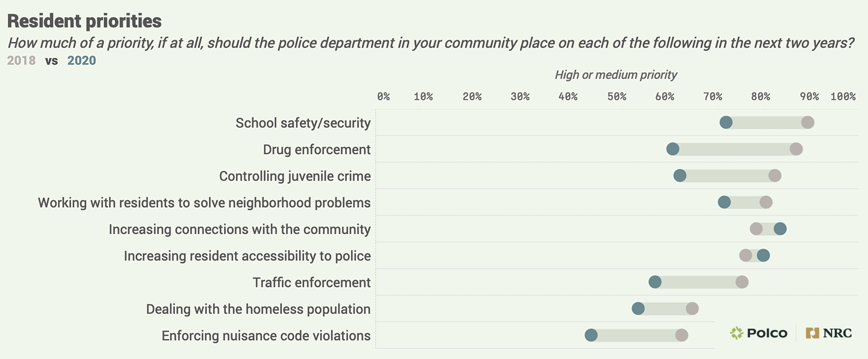Click the 2018 legend label
This screenshot has height=359, width=868.
click(x=21, y=61)
